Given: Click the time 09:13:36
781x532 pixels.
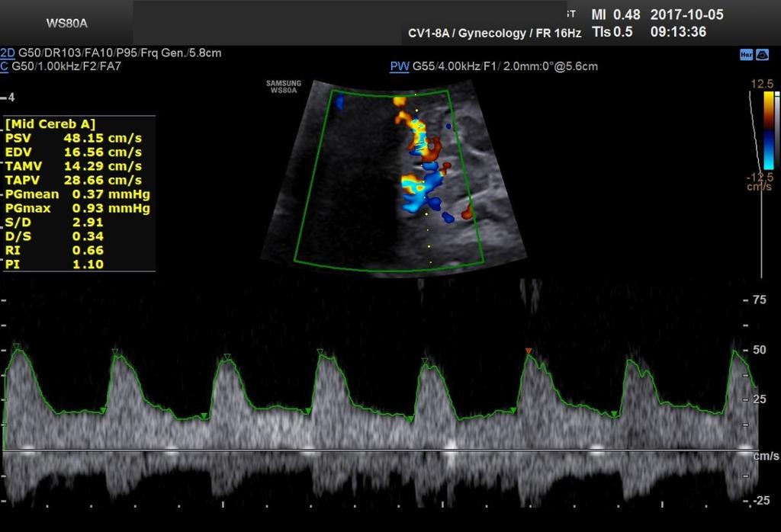Looking at the screenshot, I should pyautogui.click(x=678, y=32).
